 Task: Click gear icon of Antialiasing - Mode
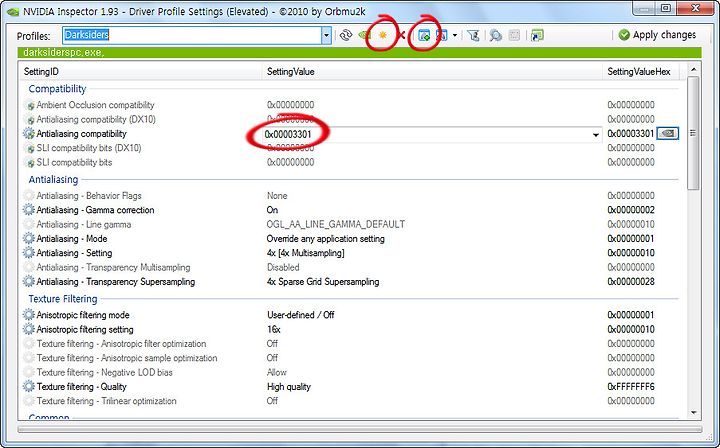(28, 239)
